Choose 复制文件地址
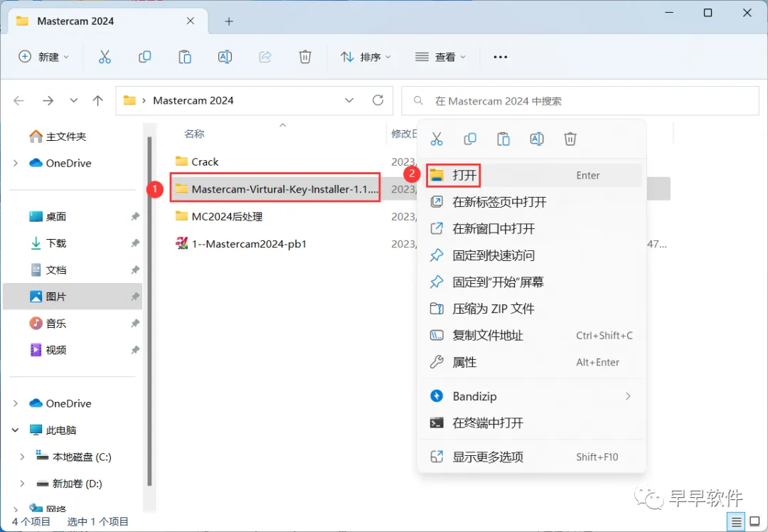This screenshot has width=768, height=532. [531, 335]
